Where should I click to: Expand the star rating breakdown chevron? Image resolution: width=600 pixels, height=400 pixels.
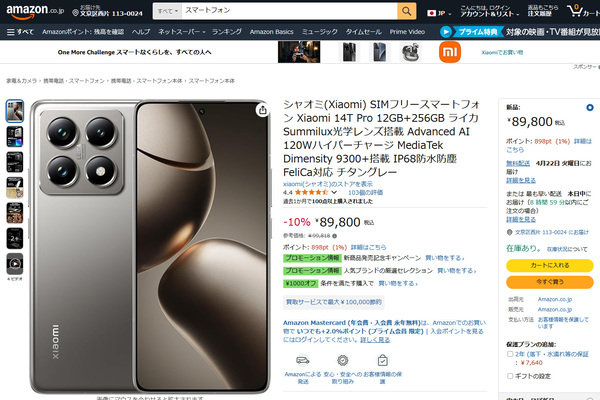coord(334,193)
